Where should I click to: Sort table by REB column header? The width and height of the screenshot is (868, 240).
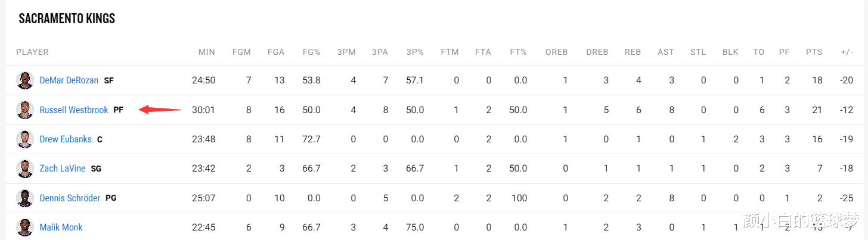point(633,52)
